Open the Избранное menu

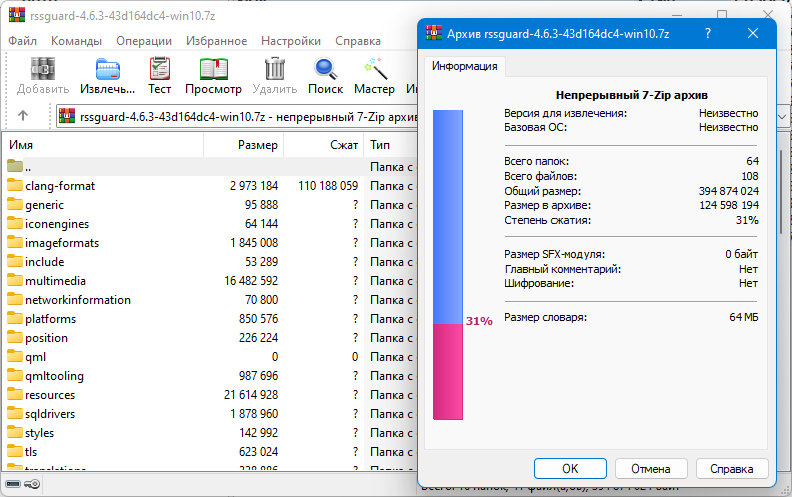click(217, 41)
